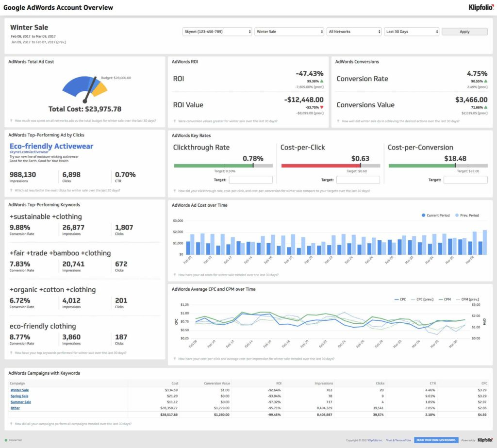Click the red down arrow beside ROI Value

coord(321,107)
